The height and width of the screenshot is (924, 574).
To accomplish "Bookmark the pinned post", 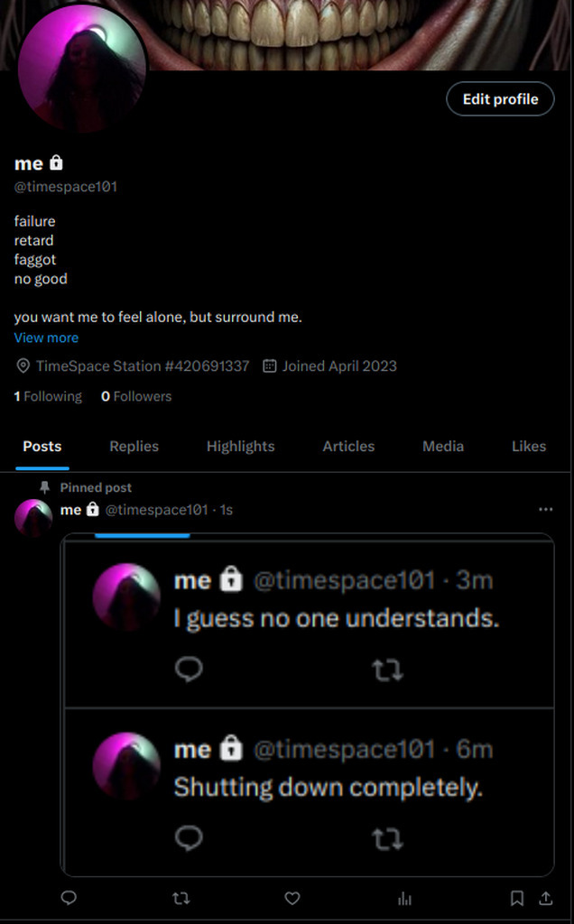I will tap(517, 898).
